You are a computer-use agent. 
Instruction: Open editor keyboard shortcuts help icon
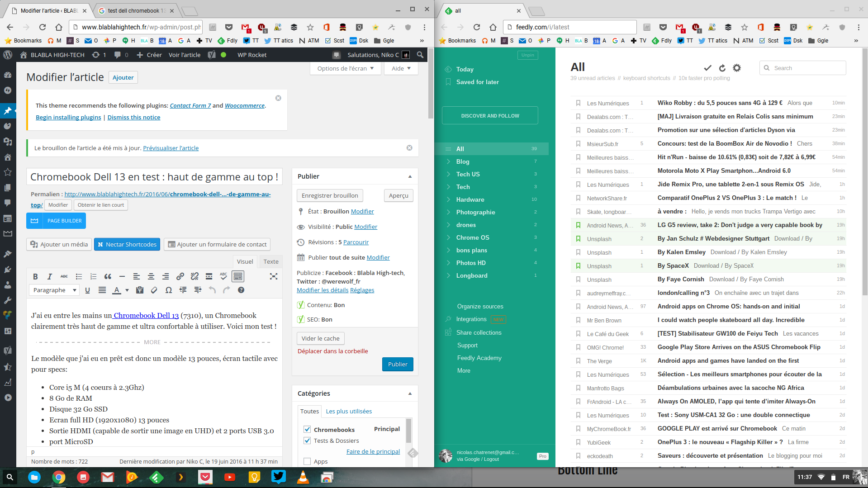coord(241,290)
